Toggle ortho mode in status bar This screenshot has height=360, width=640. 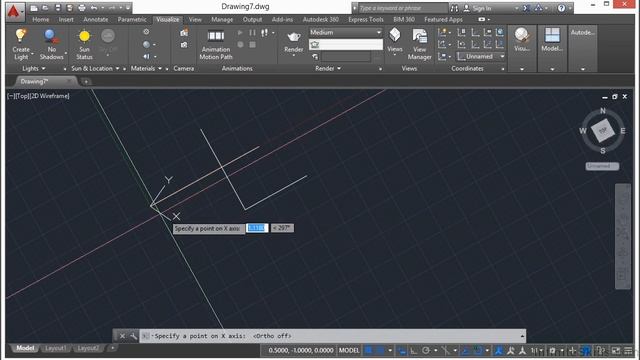413,351
